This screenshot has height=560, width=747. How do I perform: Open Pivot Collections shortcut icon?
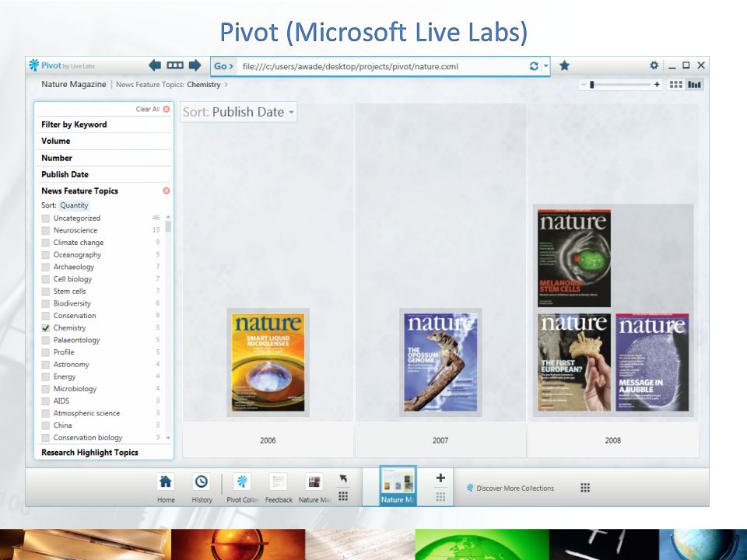click(x=242, y=482)
